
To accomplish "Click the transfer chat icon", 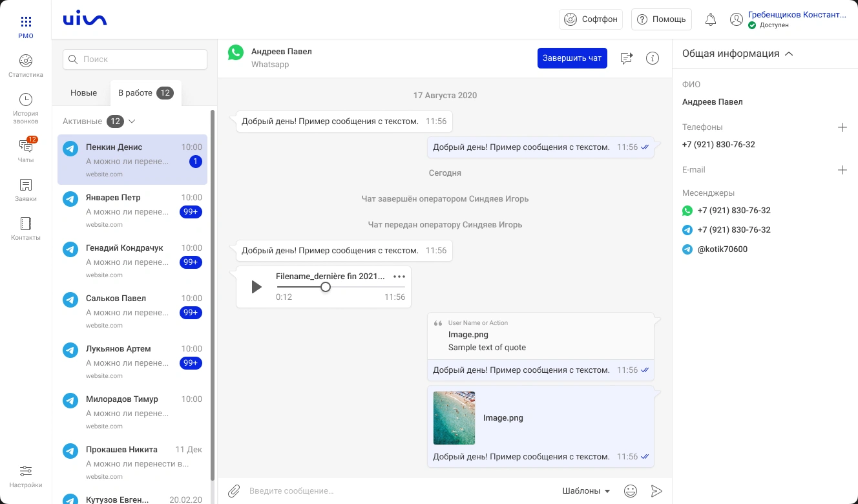I will click(626, 58).
